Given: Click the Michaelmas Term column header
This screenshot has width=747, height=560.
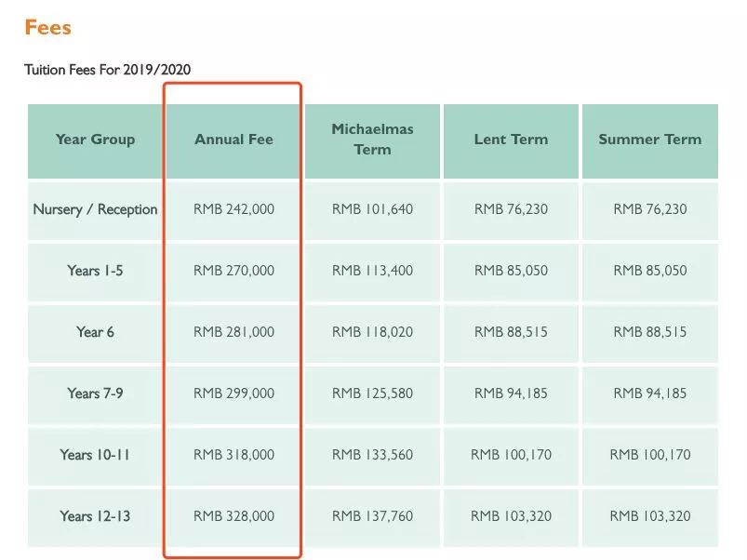Looking at the screenshot, I should click(x=372, y=140).
